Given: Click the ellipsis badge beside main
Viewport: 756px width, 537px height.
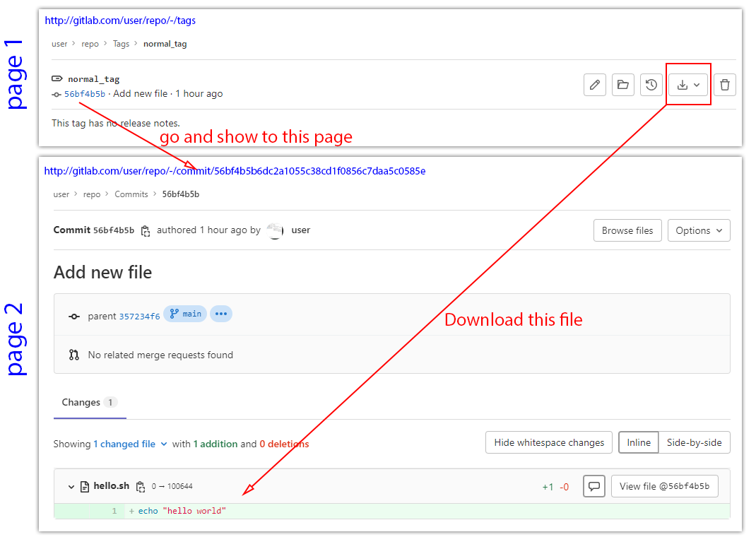Looking at the screenshot, I should (221, 314).
